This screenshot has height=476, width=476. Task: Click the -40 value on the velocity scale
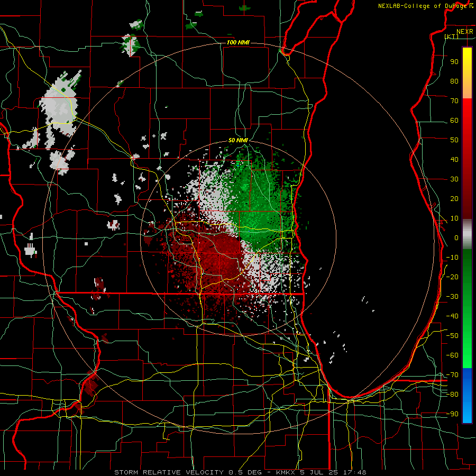click(x=452, y=316)
